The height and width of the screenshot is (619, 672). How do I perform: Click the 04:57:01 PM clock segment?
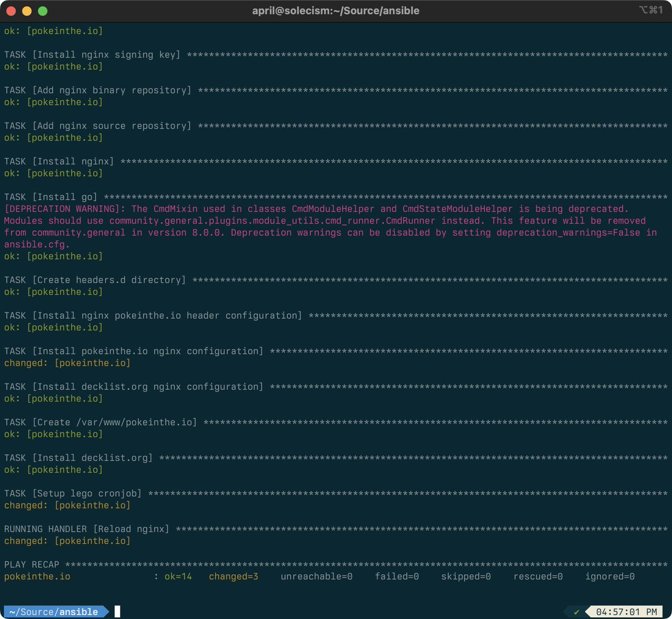coord(627,611)
